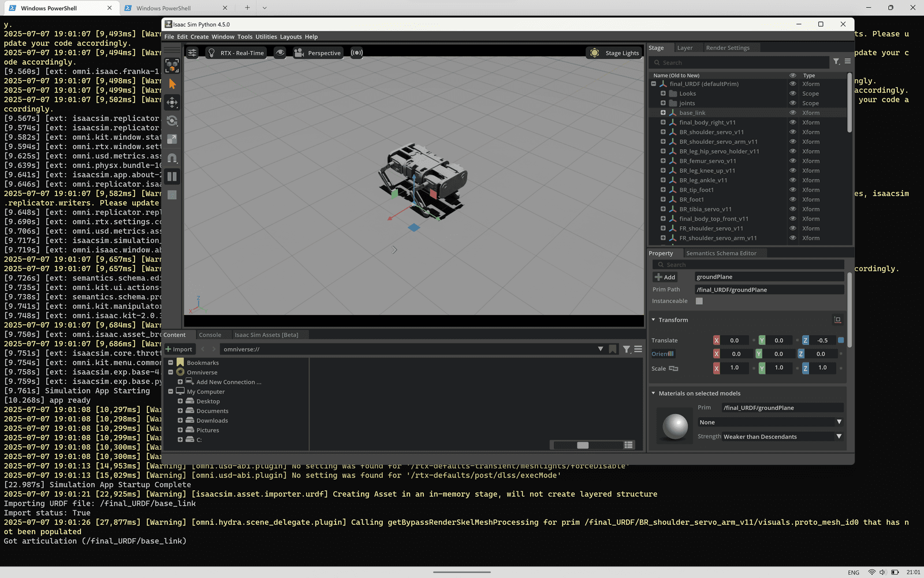The height and width of the screenshot is (578, 924).
Task: Activate the Scale tool in the toolbar
Action: (x=172, y=139)
